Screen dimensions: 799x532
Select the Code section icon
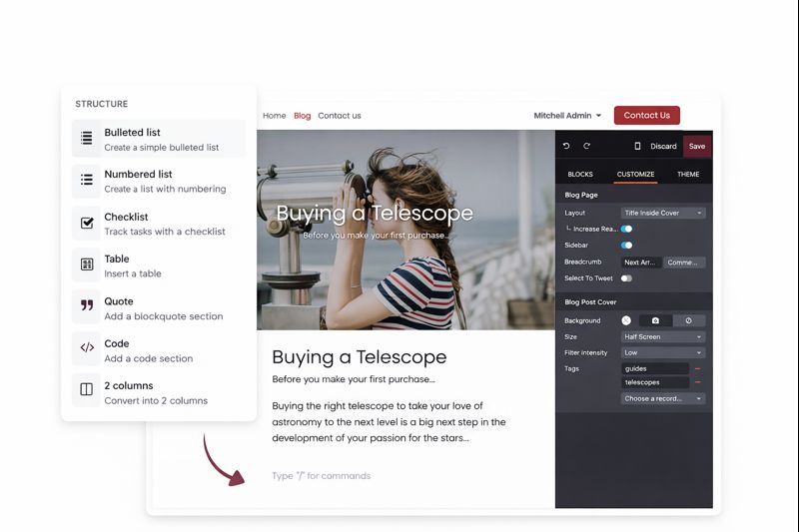87,349
